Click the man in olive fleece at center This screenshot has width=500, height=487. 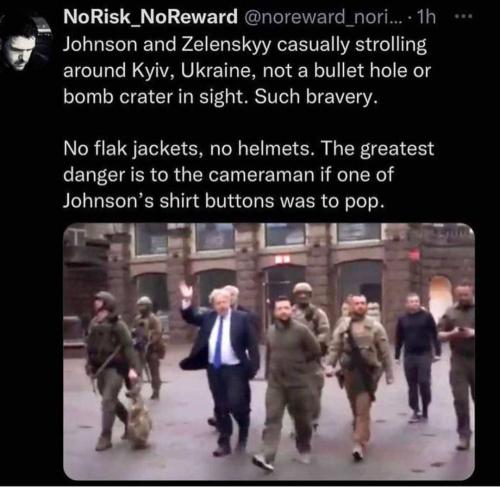coord(288,380)
